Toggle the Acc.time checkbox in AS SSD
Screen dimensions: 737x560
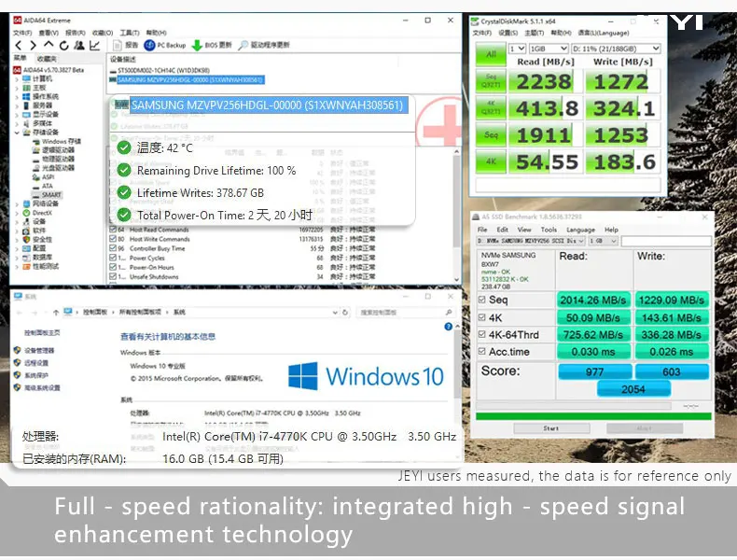(481, 351)
